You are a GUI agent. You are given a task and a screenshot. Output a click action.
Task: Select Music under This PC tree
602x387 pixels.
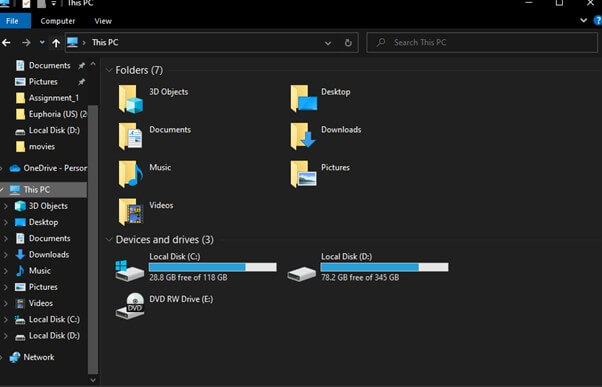click(x=33, y=271)
